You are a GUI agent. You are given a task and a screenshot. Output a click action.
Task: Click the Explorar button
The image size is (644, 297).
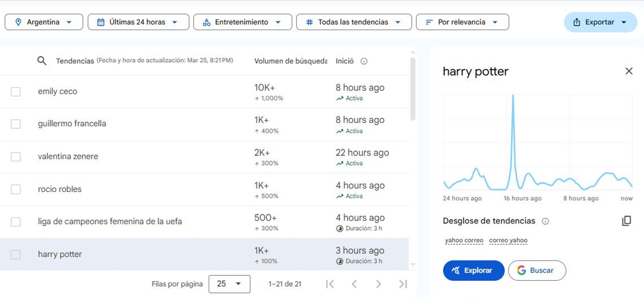tap(474, 271)
